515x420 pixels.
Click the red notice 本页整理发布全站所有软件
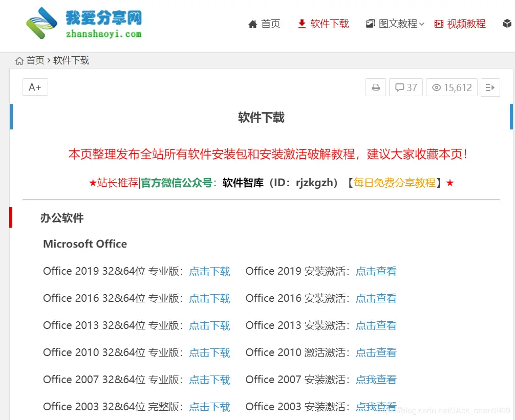point(268,154)
